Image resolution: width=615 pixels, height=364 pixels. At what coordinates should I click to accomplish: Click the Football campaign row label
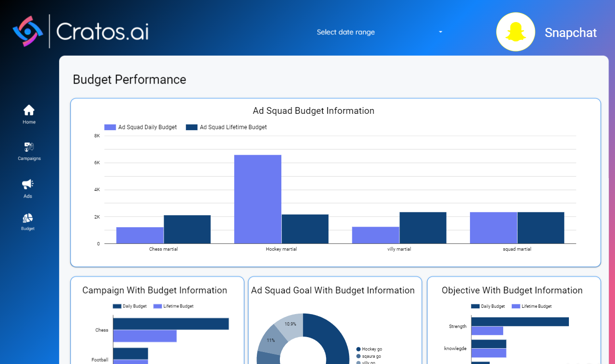point(100,360)
